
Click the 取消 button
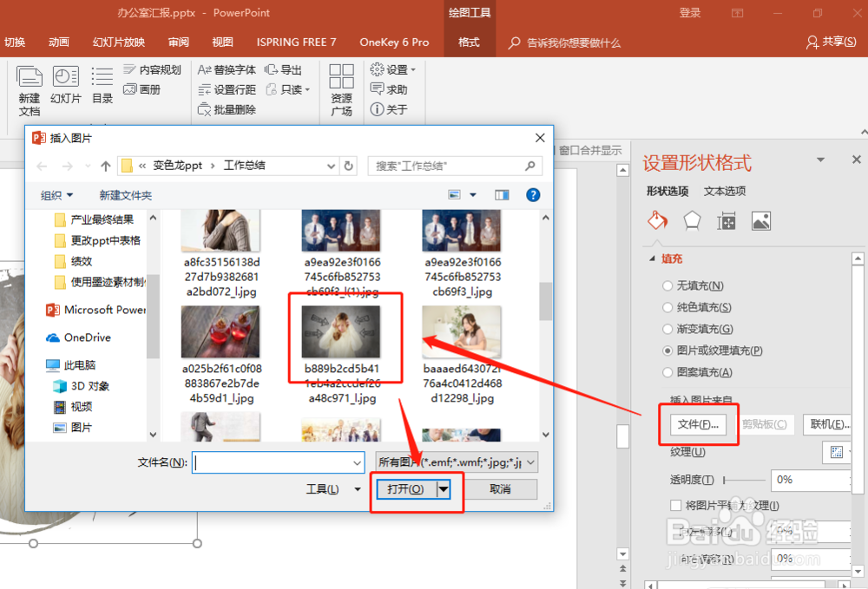(501, 489)
